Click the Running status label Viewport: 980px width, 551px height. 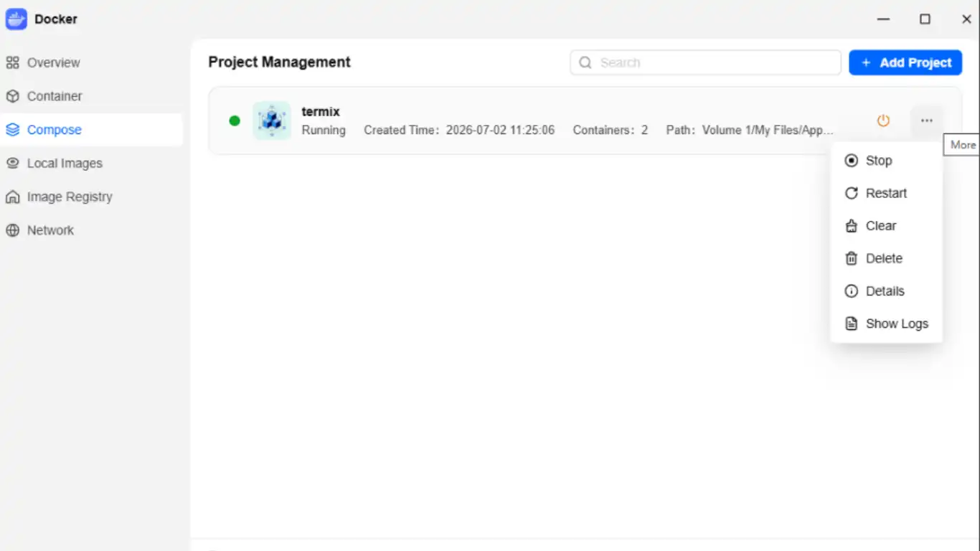(324, 131)
